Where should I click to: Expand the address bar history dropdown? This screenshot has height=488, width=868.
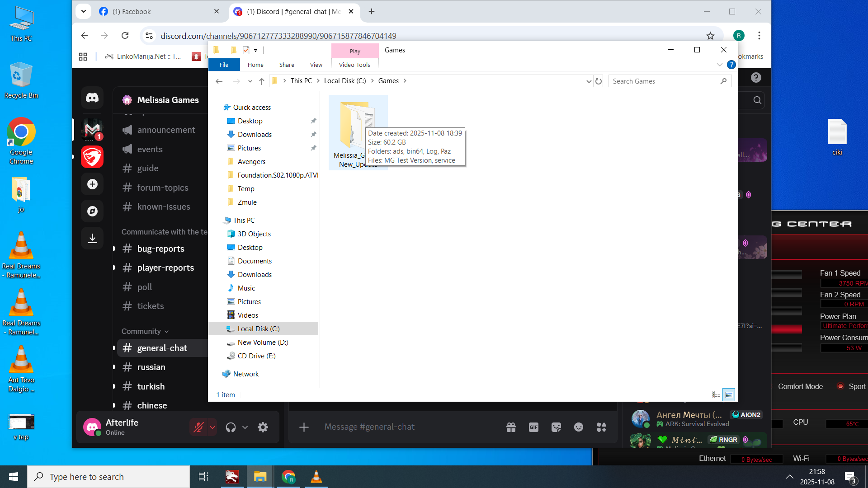[x=589, y=81]
